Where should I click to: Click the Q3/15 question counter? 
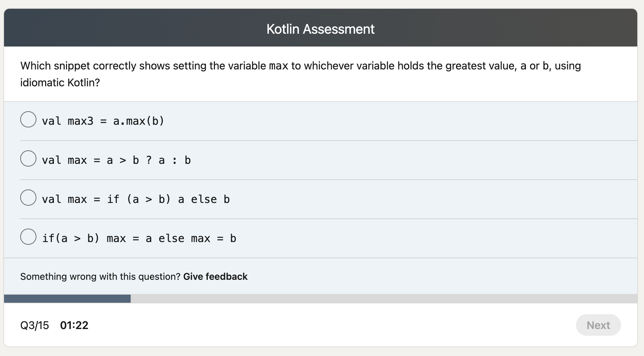click(x=34, y=325)
